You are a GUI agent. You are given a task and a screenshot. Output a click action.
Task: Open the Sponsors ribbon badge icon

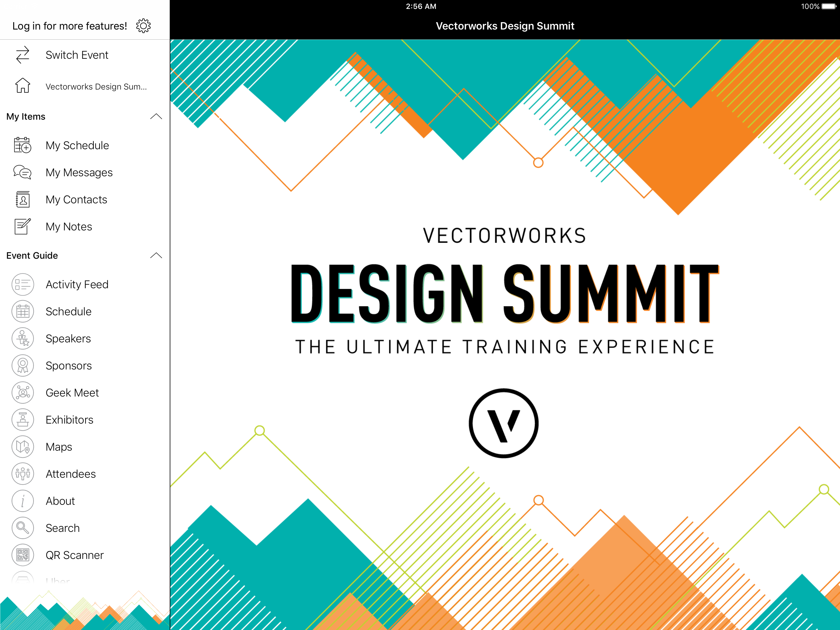coord(23,365)
